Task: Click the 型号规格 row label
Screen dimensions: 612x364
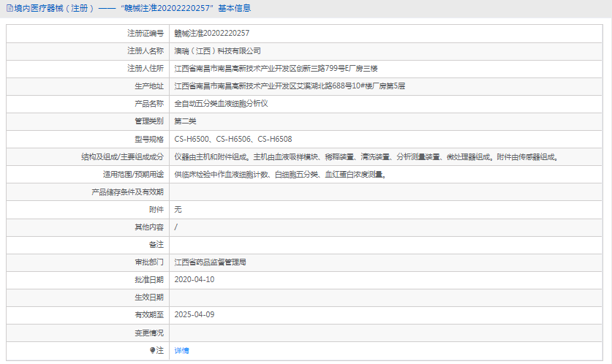Action: pos(149,139)
